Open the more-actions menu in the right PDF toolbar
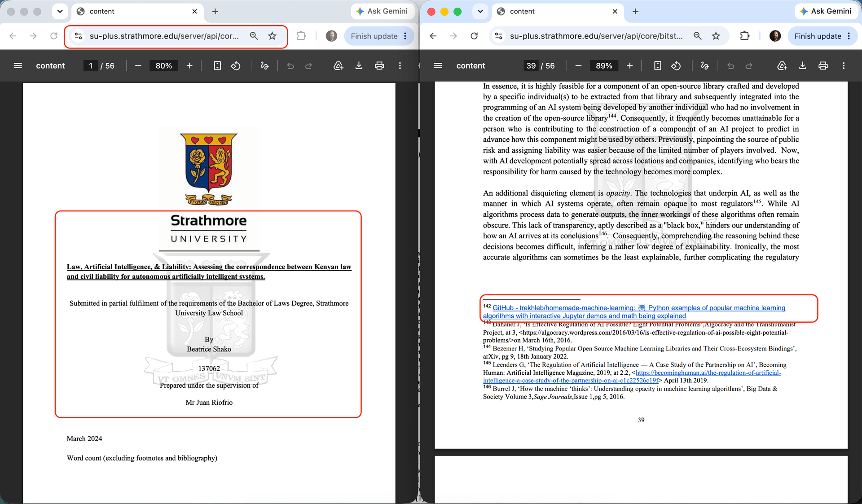This screenshot has height=504, width=862. (x=844, y=66)
